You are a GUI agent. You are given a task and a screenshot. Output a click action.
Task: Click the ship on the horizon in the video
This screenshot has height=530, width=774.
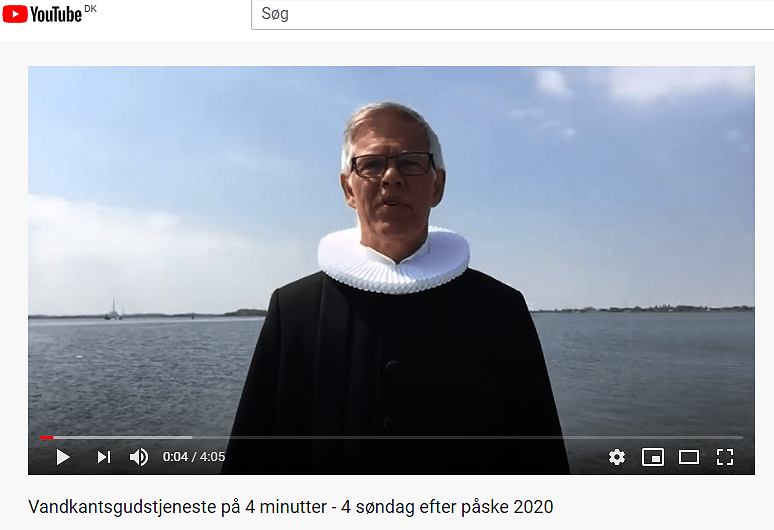point(113,311)
